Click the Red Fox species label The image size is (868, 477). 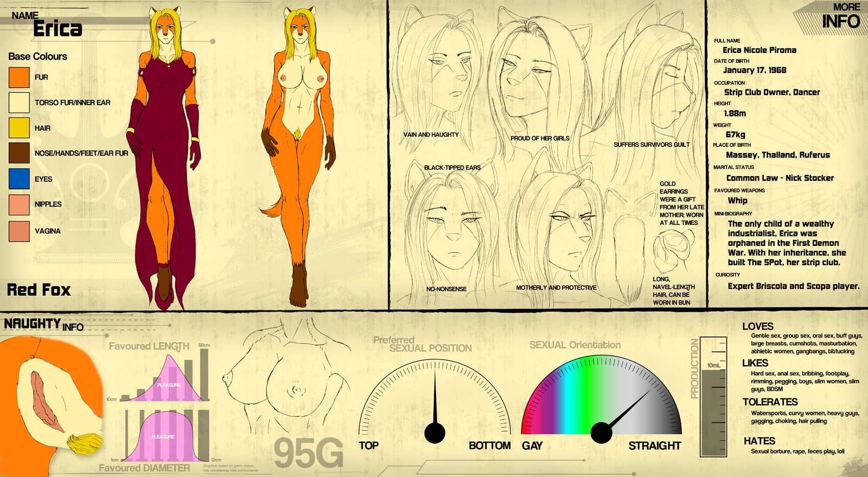click(39, 290)
